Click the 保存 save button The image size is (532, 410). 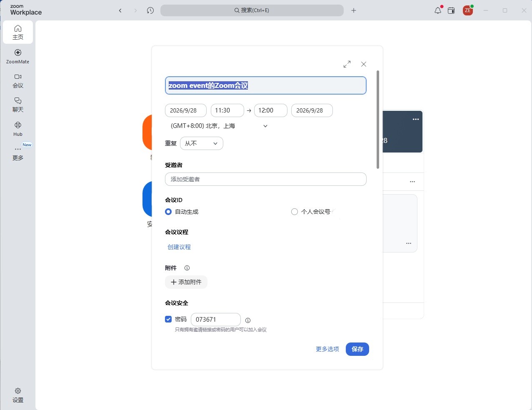357,349
